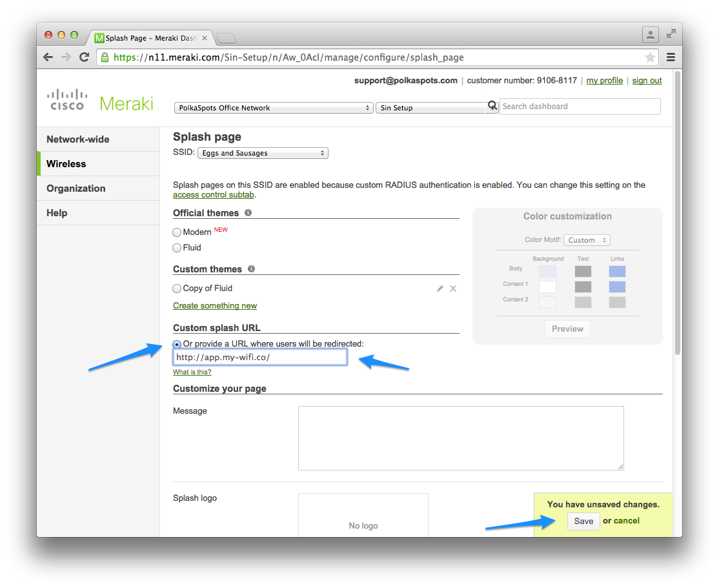719x588 pixels.
Task: Click the dashboard search magnifier icon
Action: pos(492,106)
